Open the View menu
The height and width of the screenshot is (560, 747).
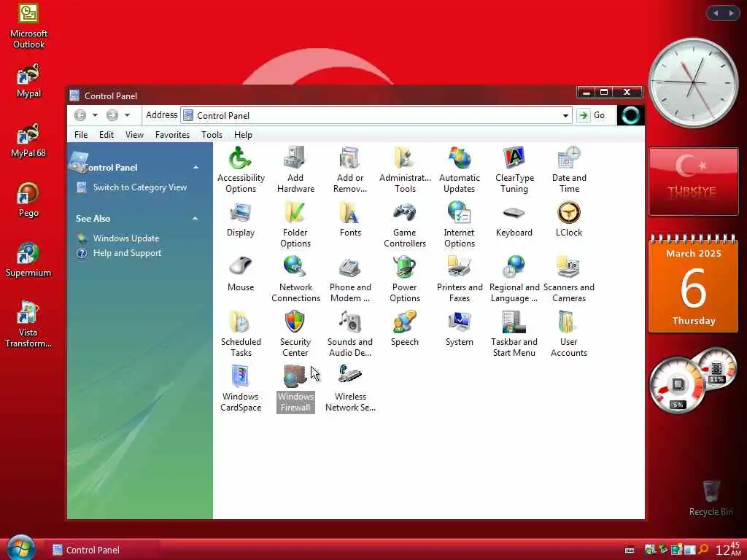click(134, 135)
